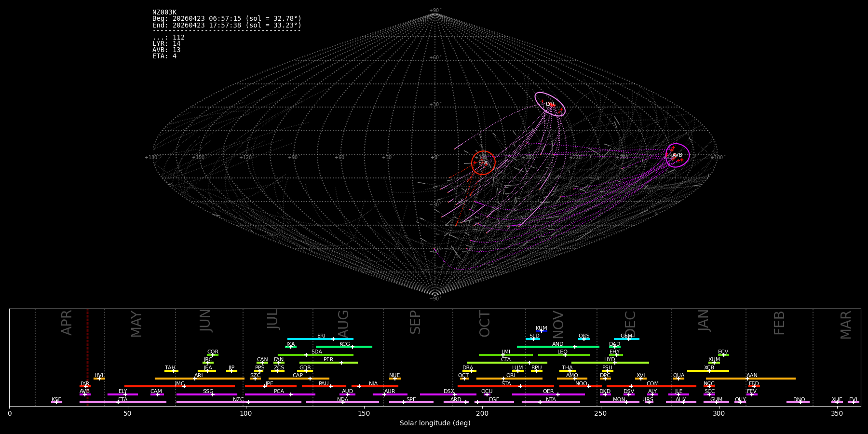Viewport: 868px width, 434px height.
Task: Pick the KCG shower bar in the timeline
Action: pyautogui.click(x=344, y=347)
